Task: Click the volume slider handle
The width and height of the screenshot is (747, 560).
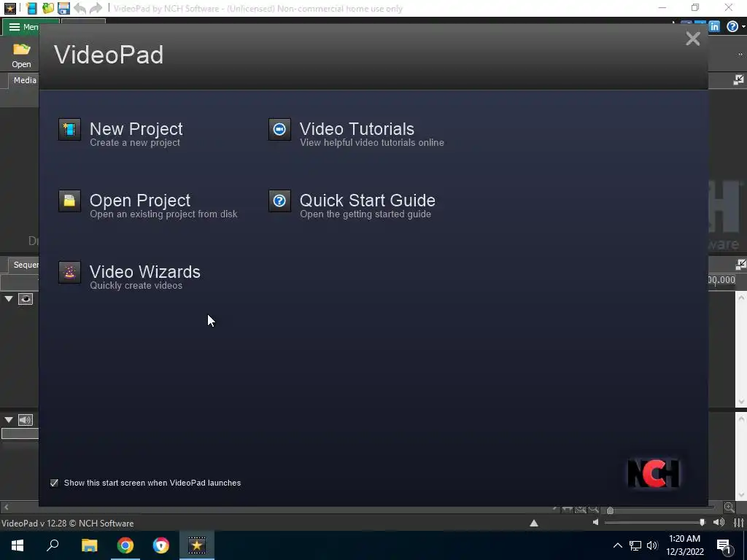Action: click(x=703, y=523)
